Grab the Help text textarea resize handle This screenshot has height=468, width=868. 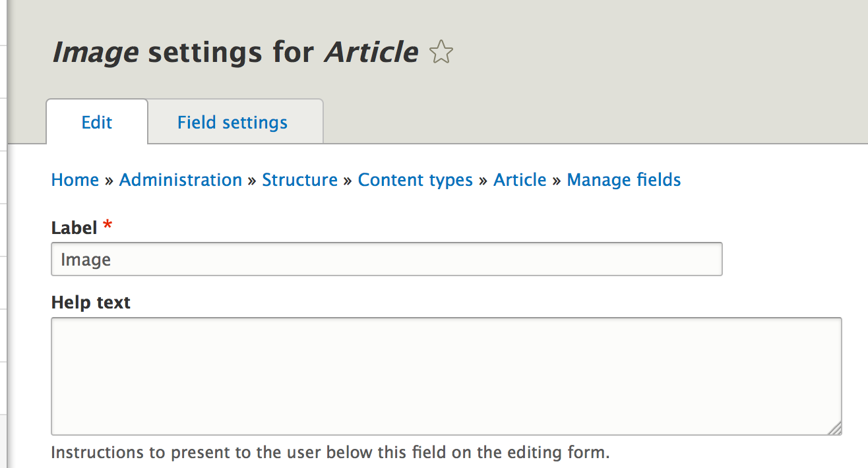click(835, 428)
